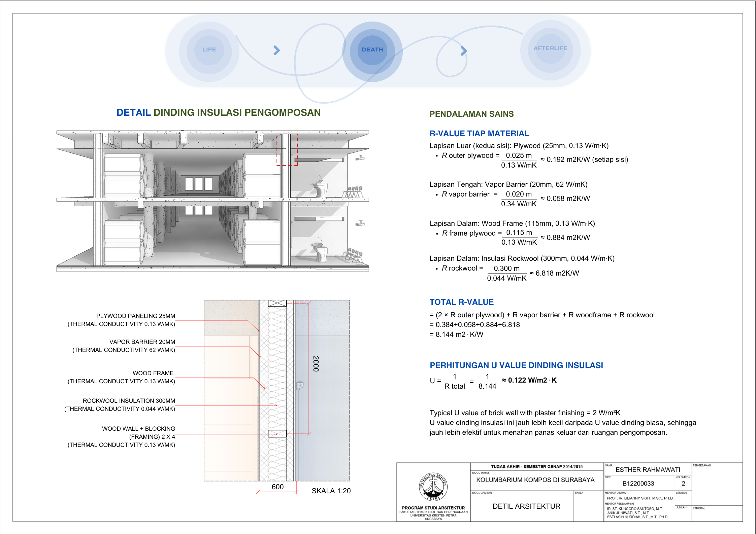Click the R-VALUE TIAP MATERIAL heading
756x534 pixels.
coord(479,134)
